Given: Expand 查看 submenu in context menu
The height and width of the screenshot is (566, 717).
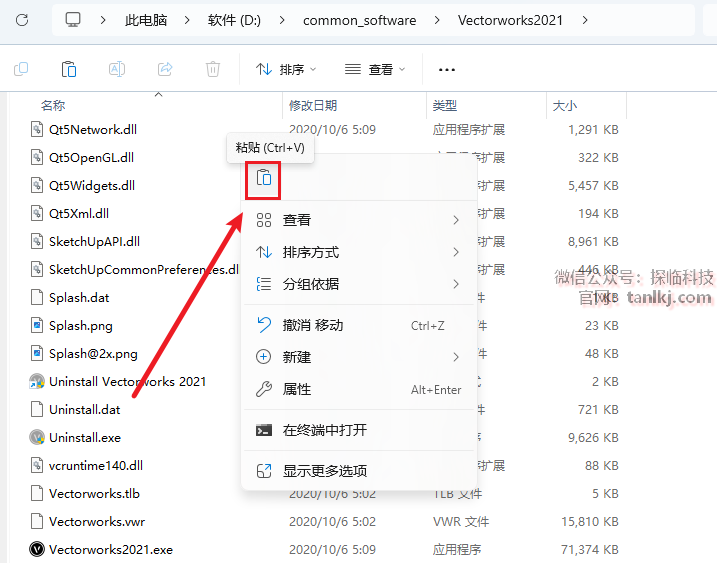Looking at the screenshot, I should (358, 220).
